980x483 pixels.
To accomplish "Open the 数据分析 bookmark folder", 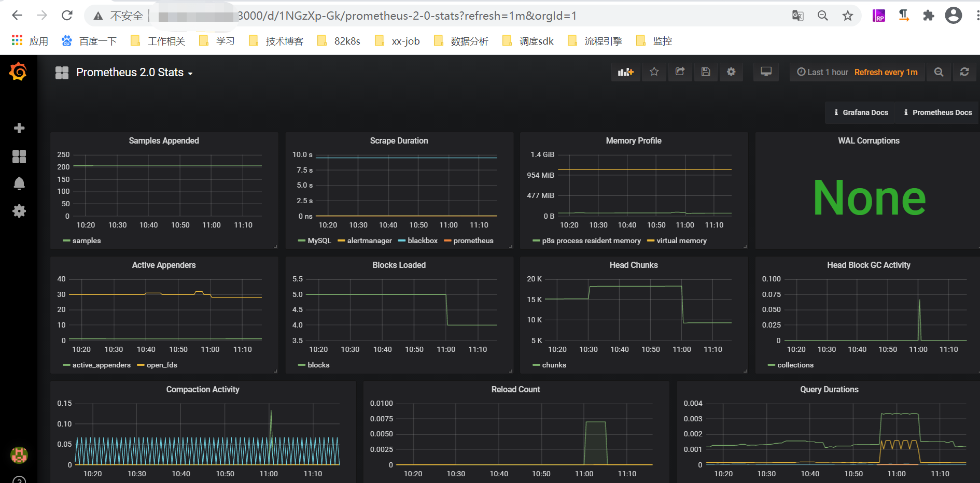I will pyautogui.click(x=461, y=41).
